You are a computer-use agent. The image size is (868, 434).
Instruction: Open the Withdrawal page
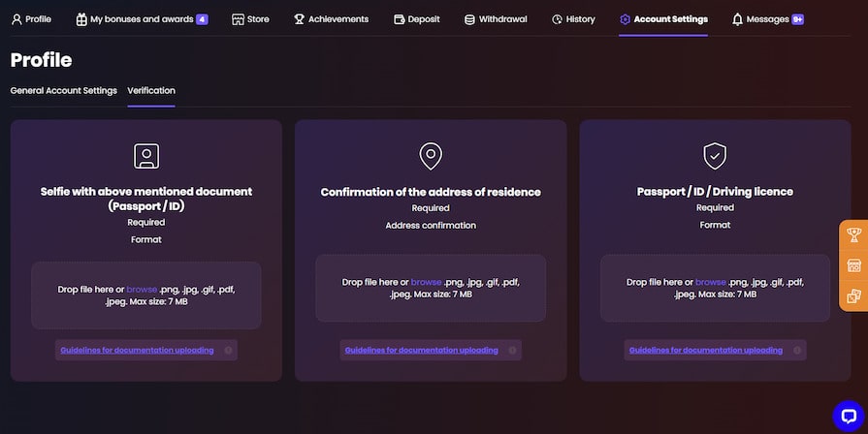[x=495, y=18]
